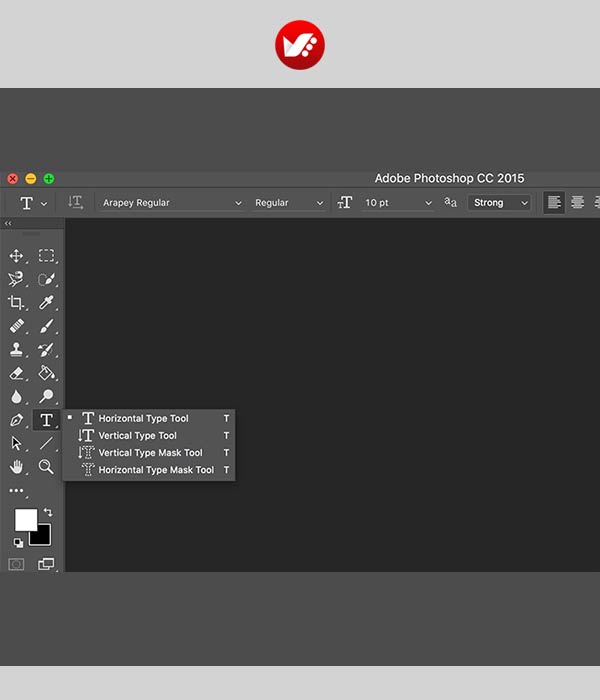Open the Regular font style dropdown
600x700 pixels.
coord(288,203)
